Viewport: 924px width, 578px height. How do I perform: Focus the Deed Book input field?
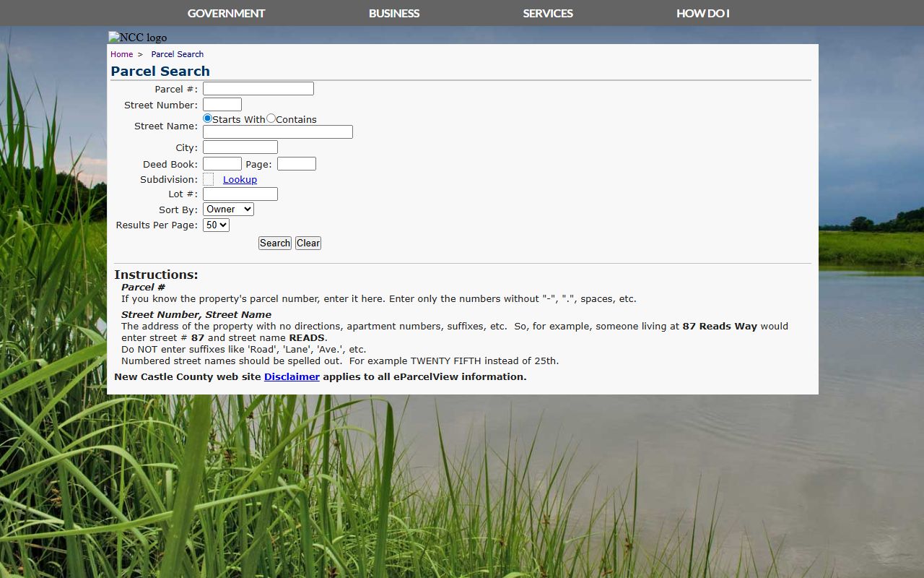tap(222, 164)
